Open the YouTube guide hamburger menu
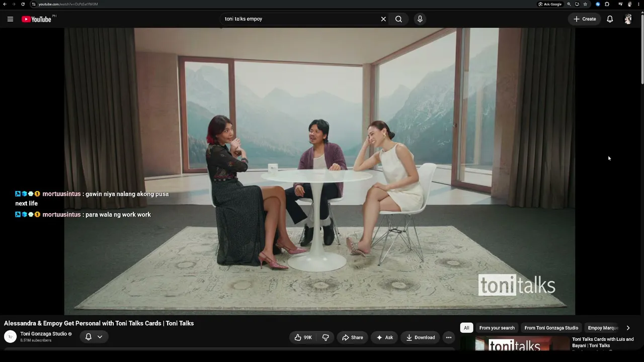The height and width of the screenshot is (362, 644). point(10,19)
